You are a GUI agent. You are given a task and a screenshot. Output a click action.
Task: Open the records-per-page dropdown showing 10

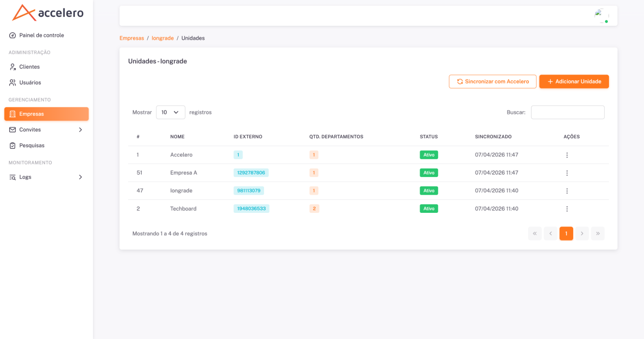171,112
